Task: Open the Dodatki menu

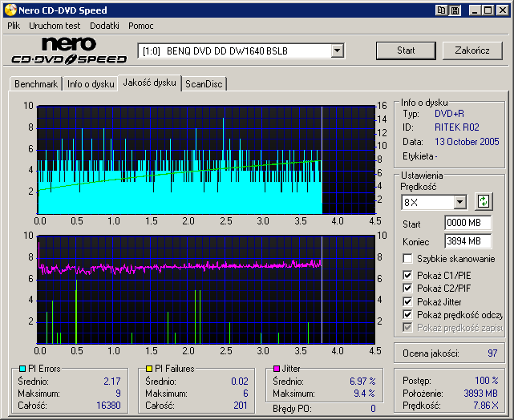Action: point(104,26)
